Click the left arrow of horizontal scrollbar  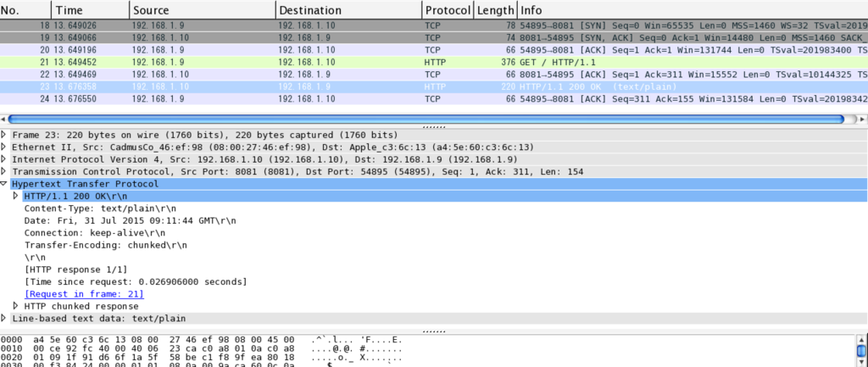tap(3, 119)
